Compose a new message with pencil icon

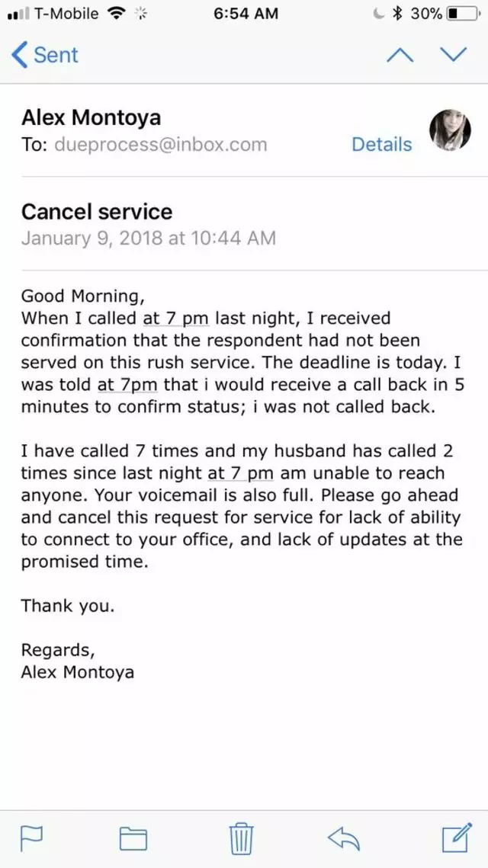coord(457,838)
